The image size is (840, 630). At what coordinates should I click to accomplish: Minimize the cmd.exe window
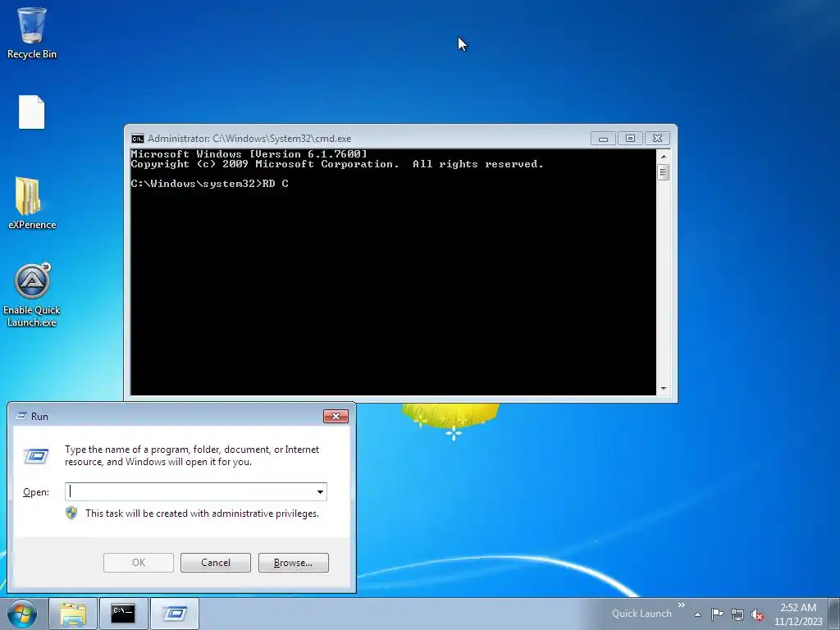point(603,139)
